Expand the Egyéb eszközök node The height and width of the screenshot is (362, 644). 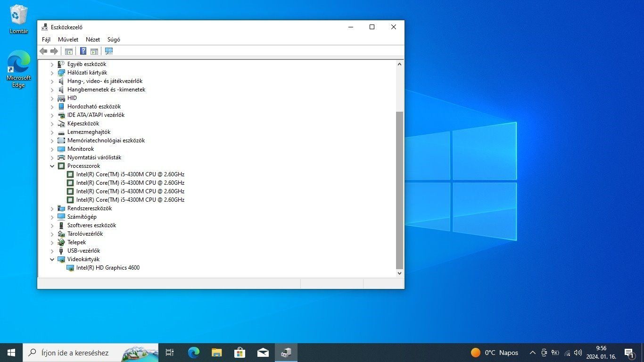tap(52, 64)
